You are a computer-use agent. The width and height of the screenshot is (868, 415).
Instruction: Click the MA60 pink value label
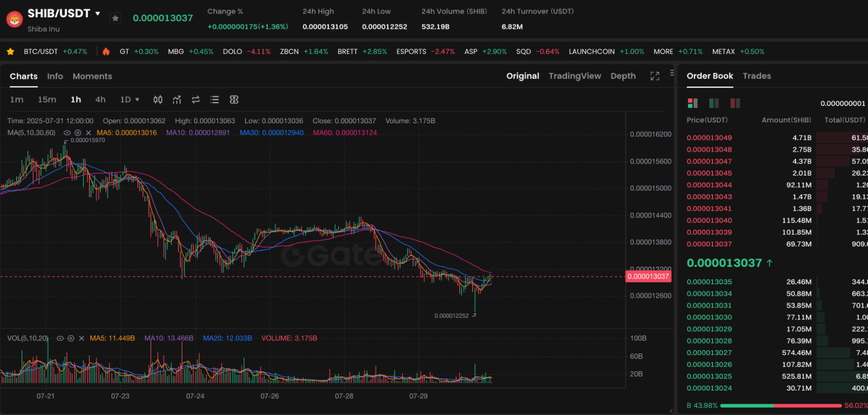point(345,133)
